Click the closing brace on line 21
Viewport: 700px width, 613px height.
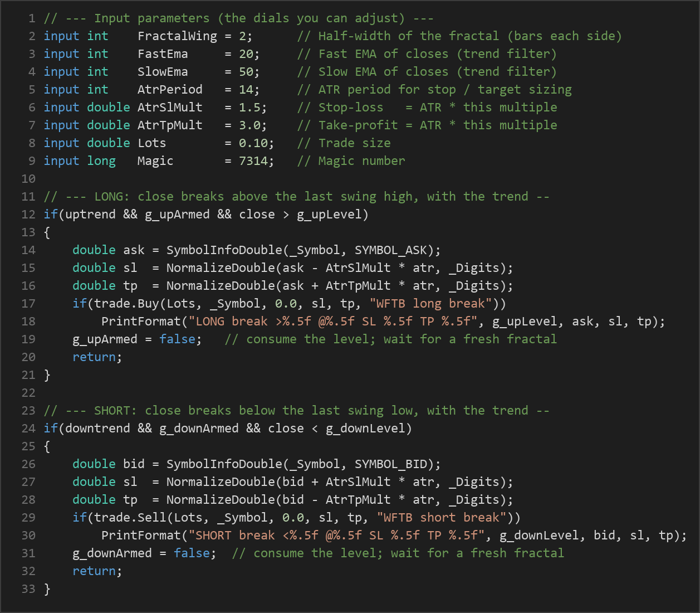pos(47,375)
